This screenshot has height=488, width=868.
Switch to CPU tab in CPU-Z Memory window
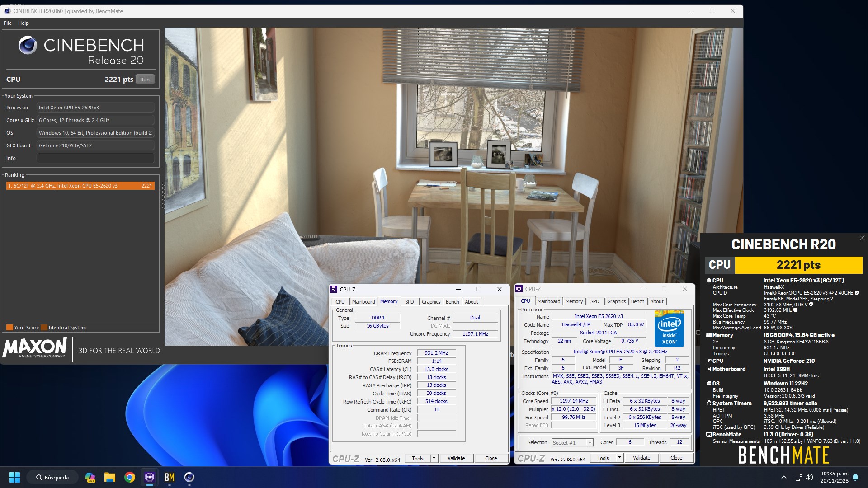click(340, 302)
